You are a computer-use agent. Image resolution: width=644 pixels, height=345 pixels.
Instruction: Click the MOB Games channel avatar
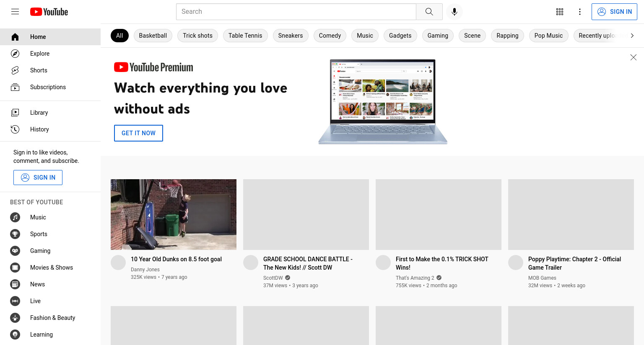pos(516,263)
